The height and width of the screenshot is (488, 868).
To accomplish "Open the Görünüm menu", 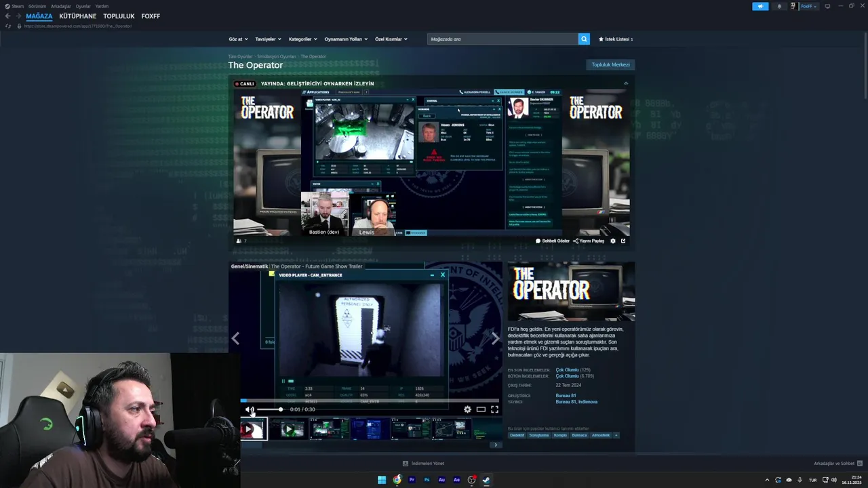I will [x=37, y=6].
